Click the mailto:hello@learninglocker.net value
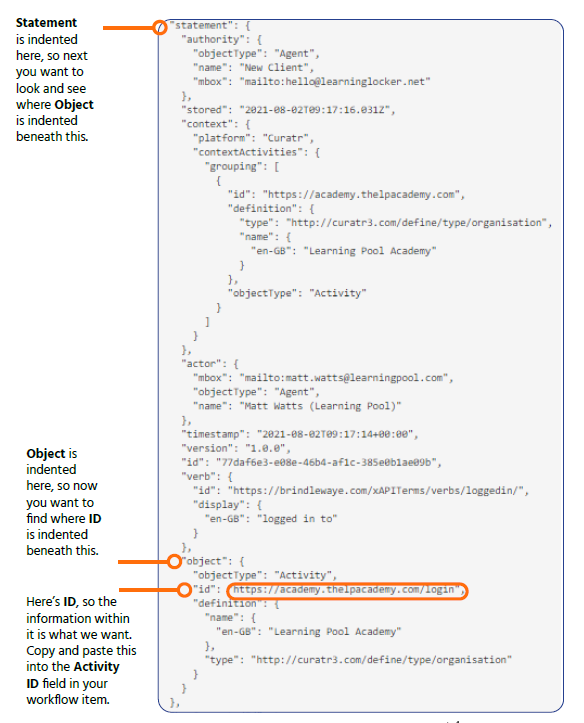The height and width of the screenshot is (723, 584). (x=335, y=82)
